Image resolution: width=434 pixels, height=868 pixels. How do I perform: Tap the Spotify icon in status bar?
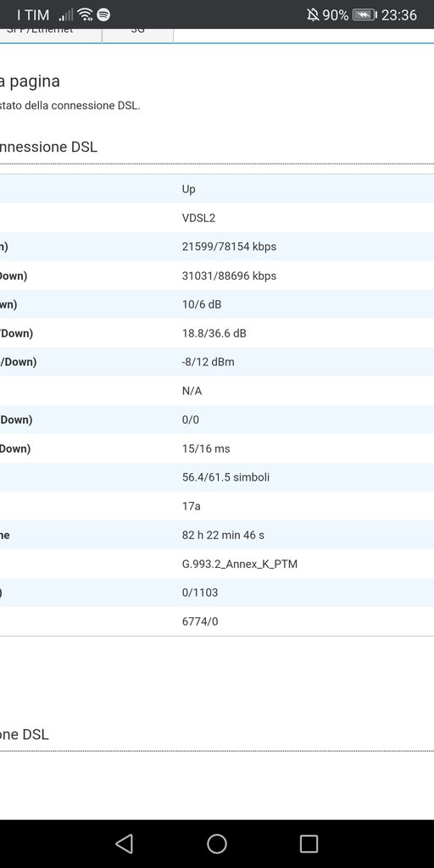click(103, 15)
